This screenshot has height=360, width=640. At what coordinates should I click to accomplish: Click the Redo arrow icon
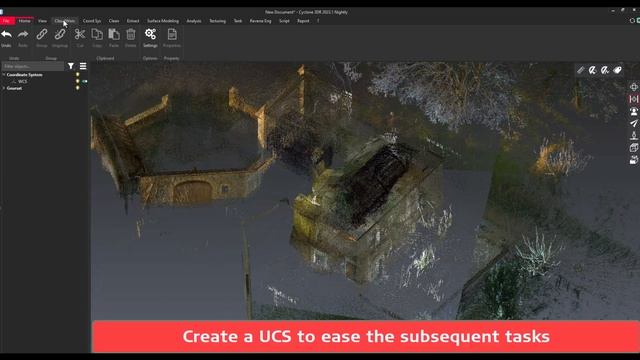pyautogui.click(x=23, y=34)
